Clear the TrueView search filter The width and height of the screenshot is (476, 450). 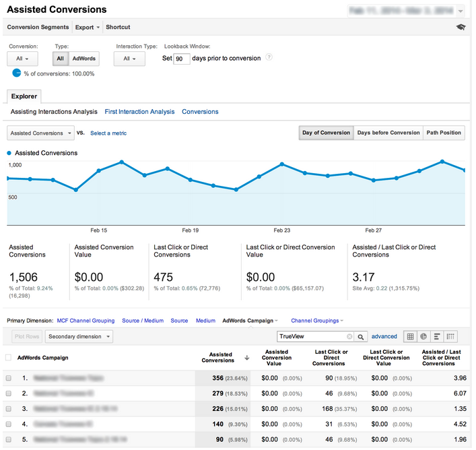(x=349, y=336)
